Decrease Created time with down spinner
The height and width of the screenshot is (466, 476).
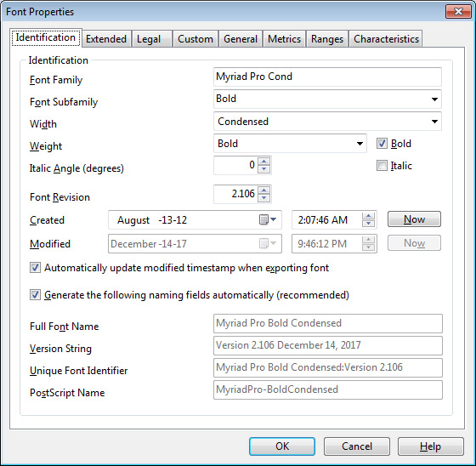(369, 224)
